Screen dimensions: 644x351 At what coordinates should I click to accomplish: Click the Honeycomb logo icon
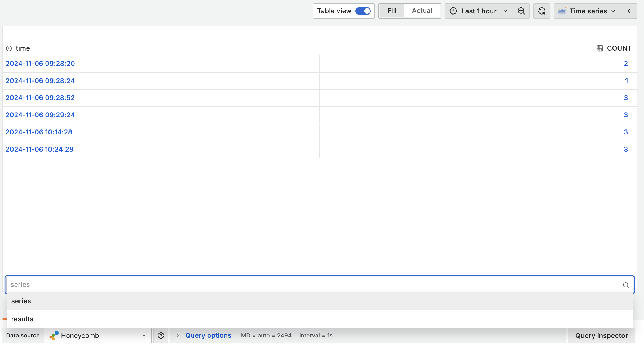(54, 336)
